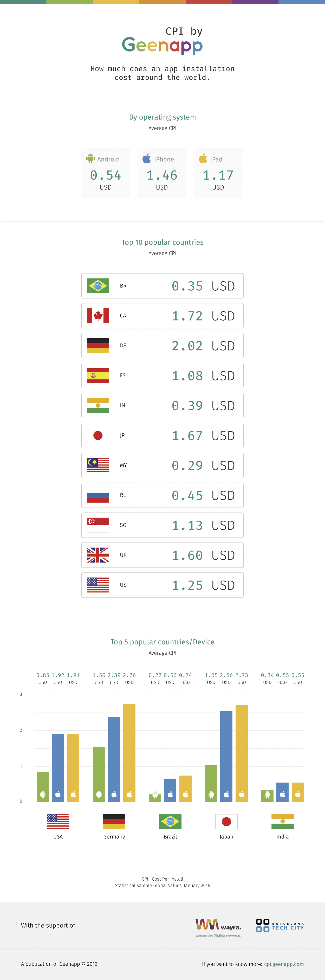Click the blue iPhone Apple icon
This screenshot has height=980, width=325.
[147, 158]
